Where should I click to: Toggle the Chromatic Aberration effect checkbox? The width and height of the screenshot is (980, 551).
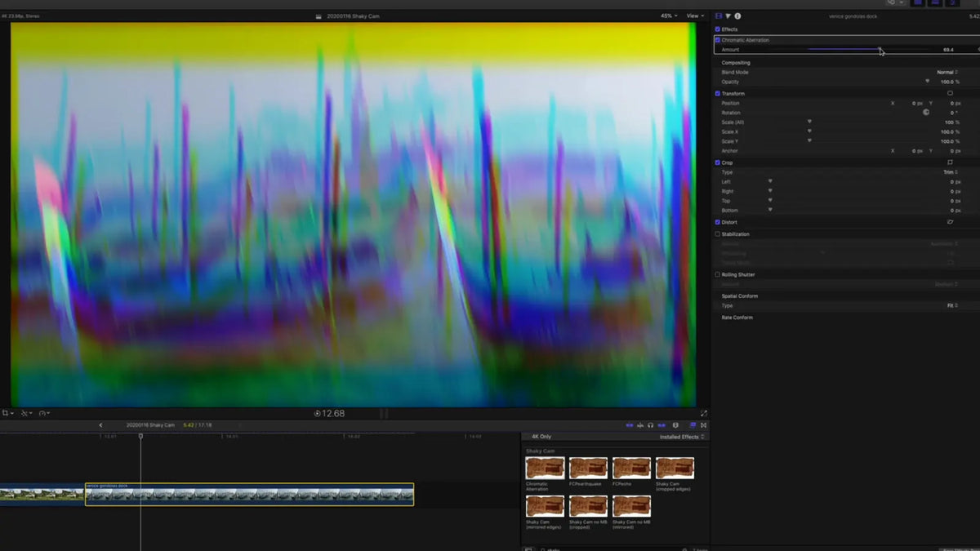click(x=718, y=40)
